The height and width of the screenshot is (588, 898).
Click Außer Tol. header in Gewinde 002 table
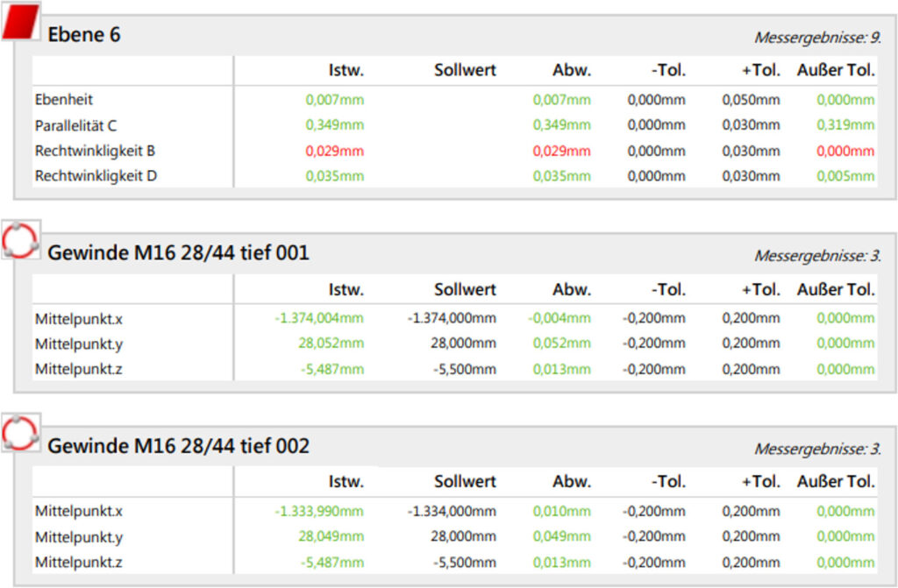coord(835,481)
